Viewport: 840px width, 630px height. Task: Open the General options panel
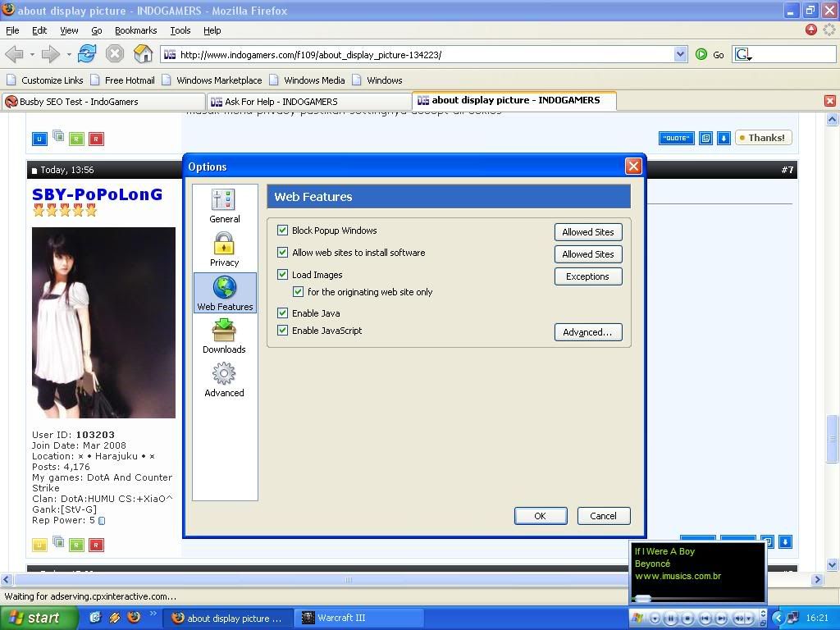click(x=225, y=206)
